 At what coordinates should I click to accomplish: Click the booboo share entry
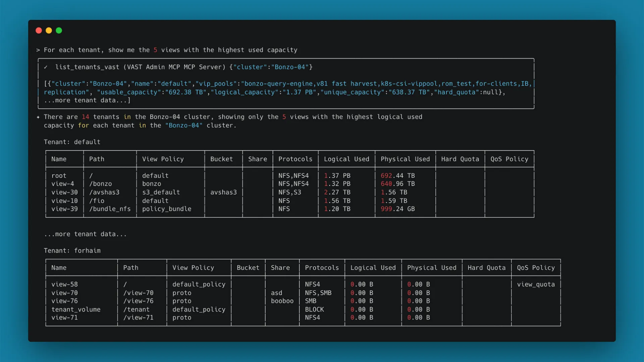pyautogui.click(x=282, y=301)
